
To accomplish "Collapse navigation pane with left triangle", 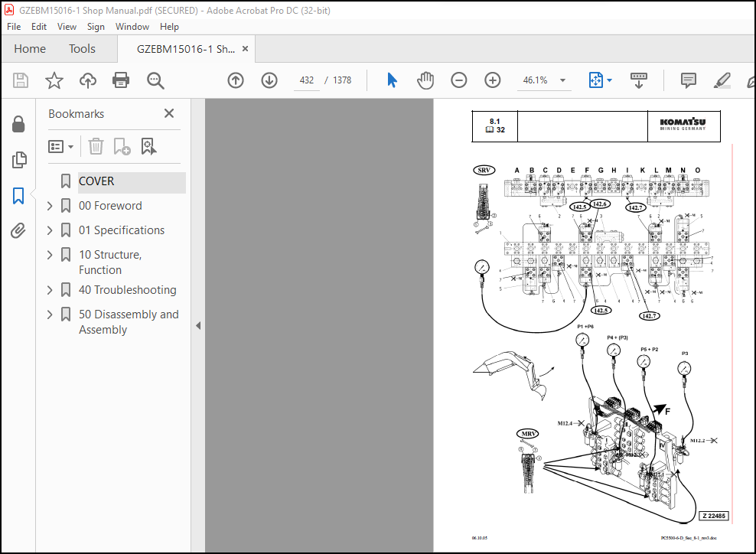I will (198, 325).
